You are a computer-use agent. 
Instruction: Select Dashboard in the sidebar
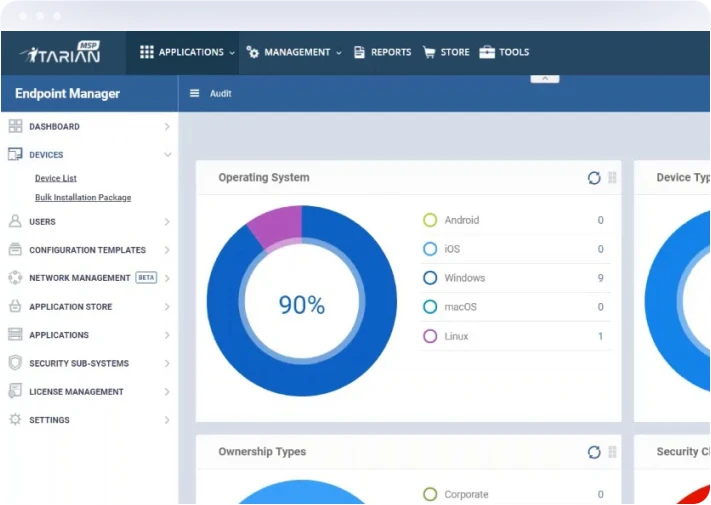click(x=54, y=126)
